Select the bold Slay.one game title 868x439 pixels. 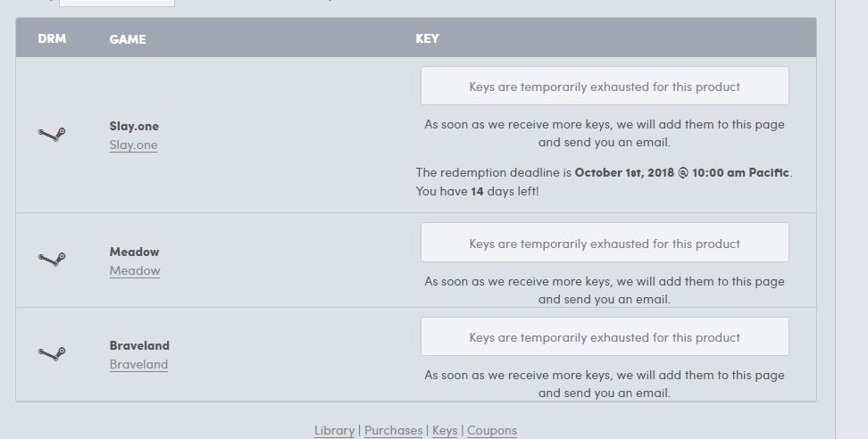pos(134,127)
